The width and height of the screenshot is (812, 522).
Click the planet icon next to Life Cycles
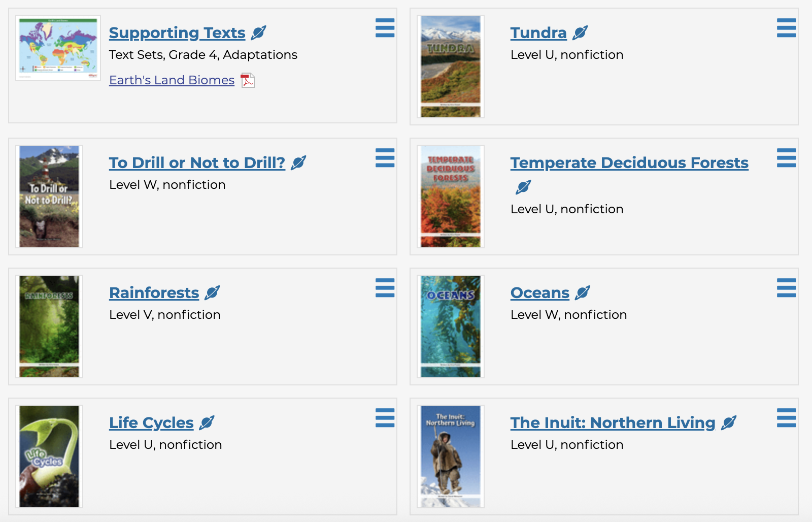coord(207,422)
